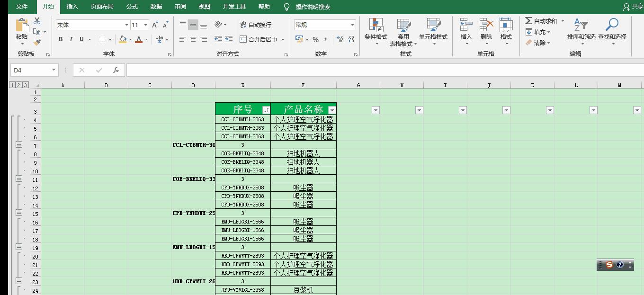Click the Cut scissors icon
Viewport: 644px width, 295px height.
coord(37,21)
